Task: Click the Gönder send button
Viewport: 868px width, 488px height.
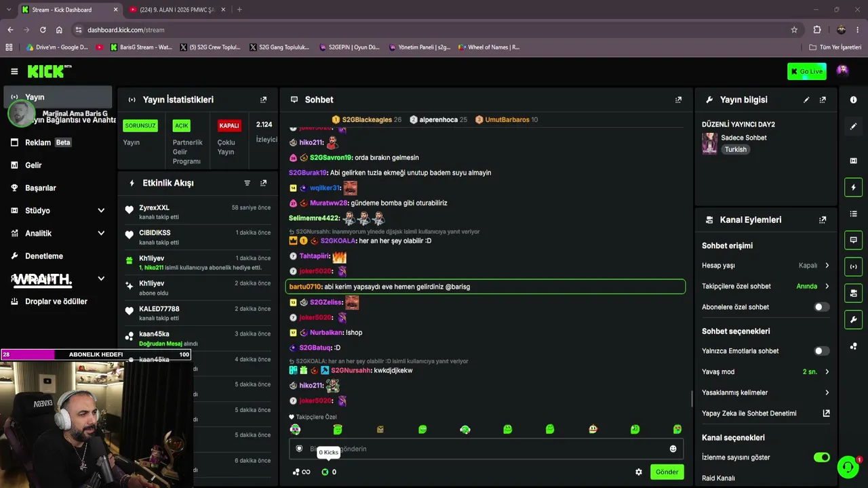Action: 667,472
